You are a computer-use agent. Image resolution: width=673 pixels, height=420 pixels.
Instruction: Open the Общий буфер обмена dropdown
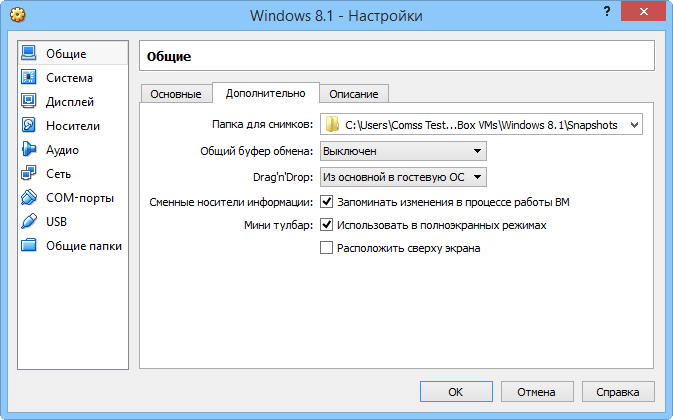pos(403,151)
